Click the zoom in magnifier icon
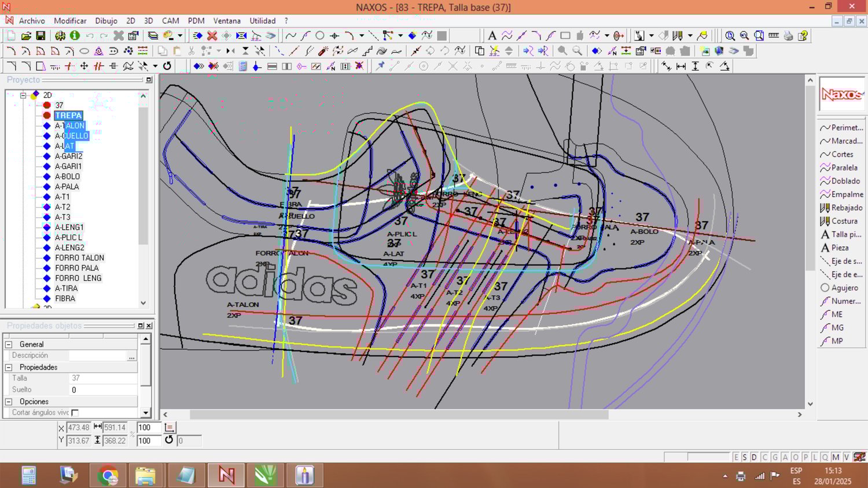This screenshot has height=488, width=868. 730,36
